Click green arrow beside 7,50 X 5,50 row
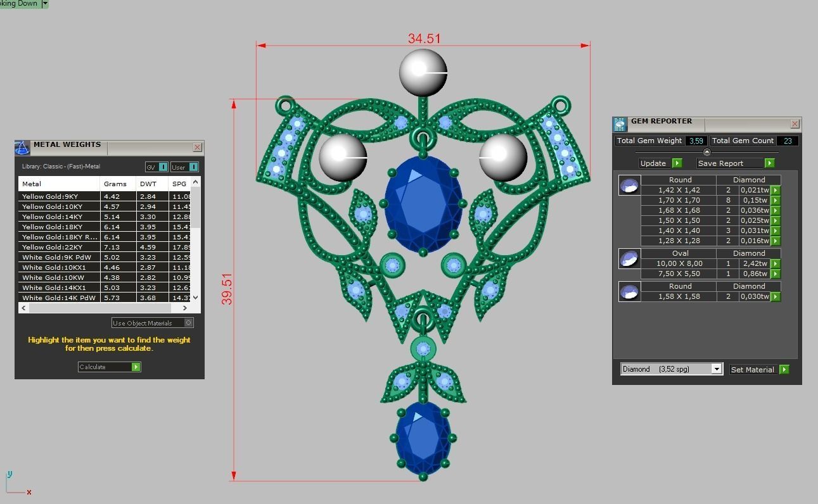The width and height of the screenshot is (818, 504). 776,274
